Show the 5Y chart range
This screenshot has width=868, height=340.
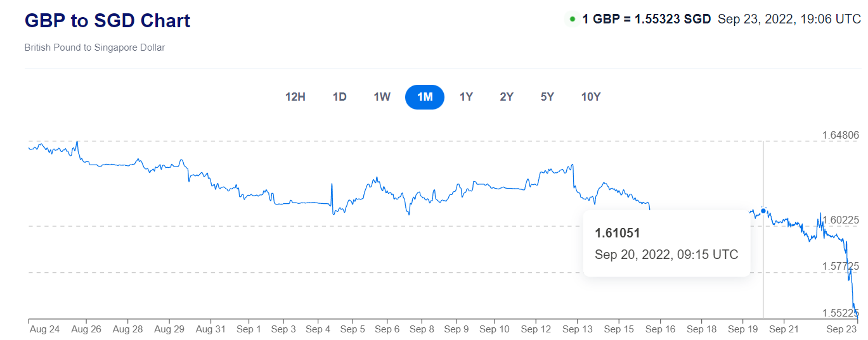click(x=547, y=97)
